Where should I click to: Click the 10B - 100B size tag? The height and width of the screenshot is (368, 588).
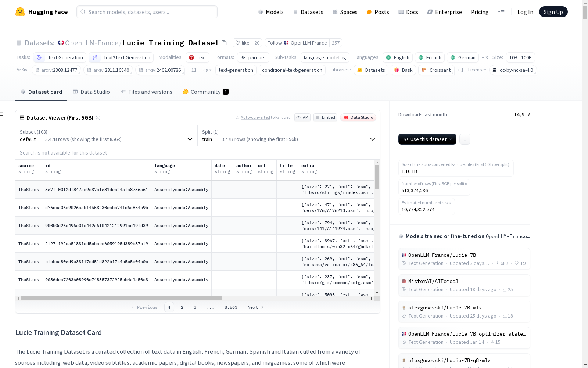click(x=520, y=57)
